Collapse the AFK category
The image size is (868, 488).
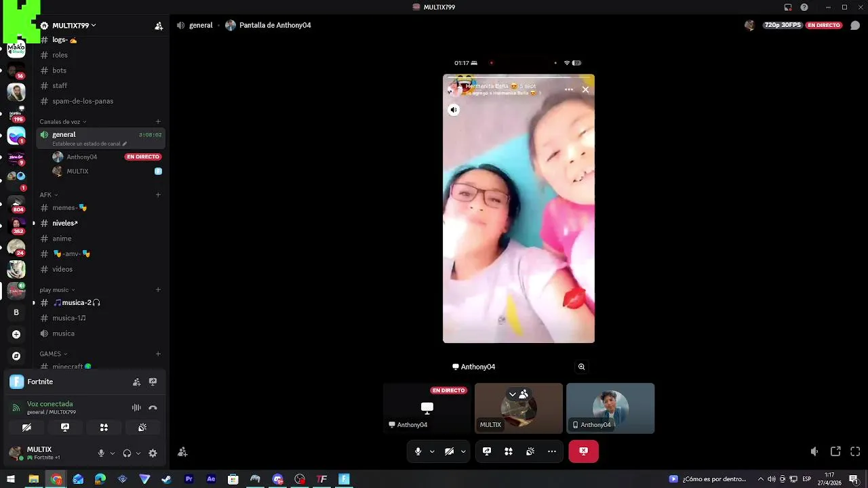coord(48,195)
